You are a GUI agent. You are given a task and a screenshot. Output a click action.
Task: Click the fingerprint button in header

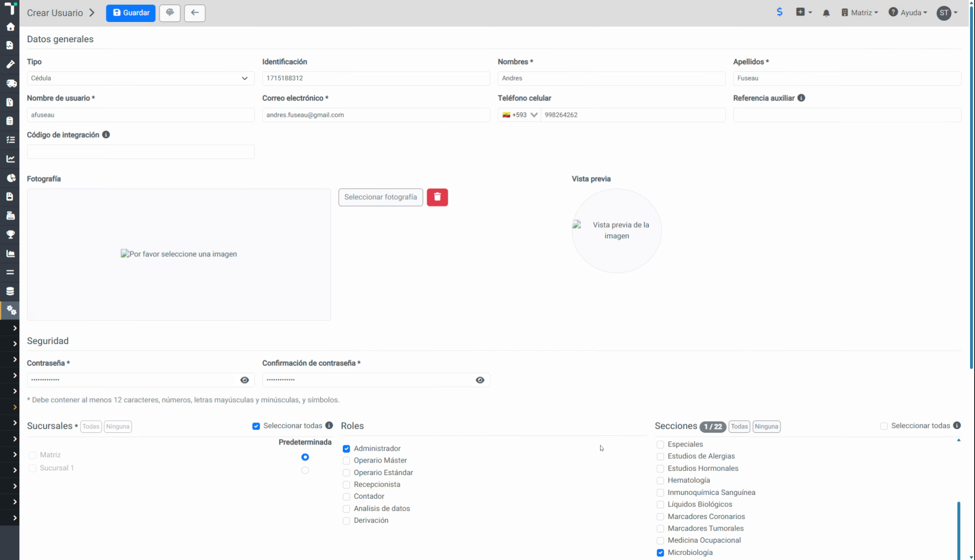click(170, 13)
